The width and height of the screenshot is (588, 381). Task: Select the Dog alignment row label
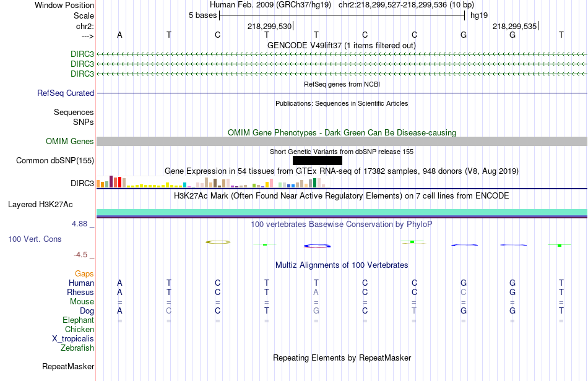87,310
